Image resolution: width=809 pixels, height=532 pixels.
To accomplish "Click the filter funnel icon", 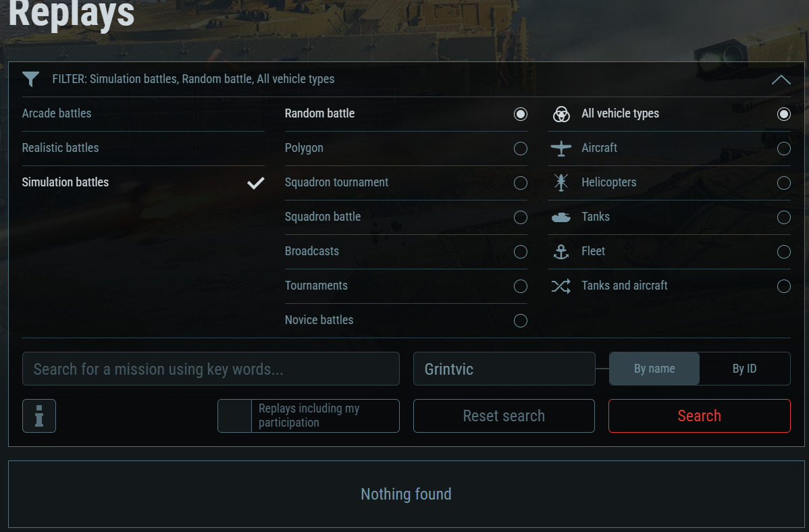I will point(30,79).
